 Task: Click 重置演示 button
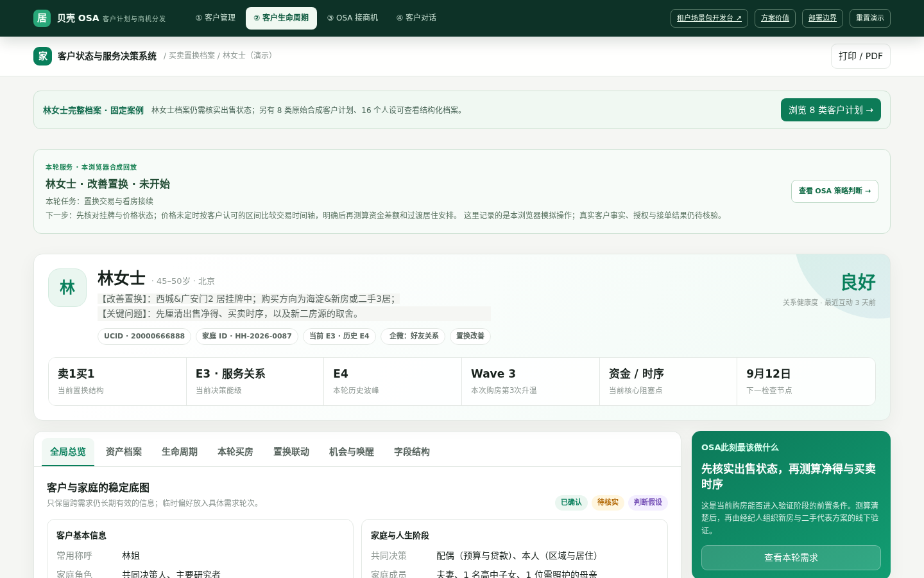870,18
